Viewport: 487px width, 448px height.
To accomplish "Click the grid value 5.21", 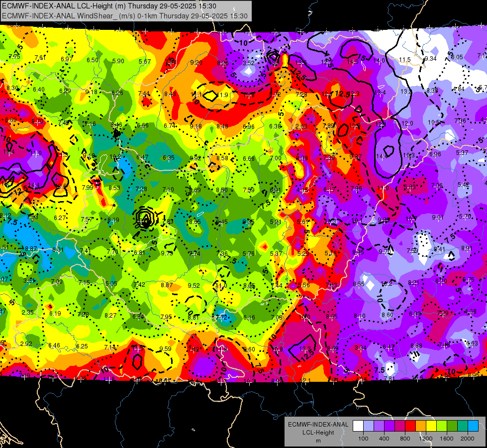I will (276, 222).
